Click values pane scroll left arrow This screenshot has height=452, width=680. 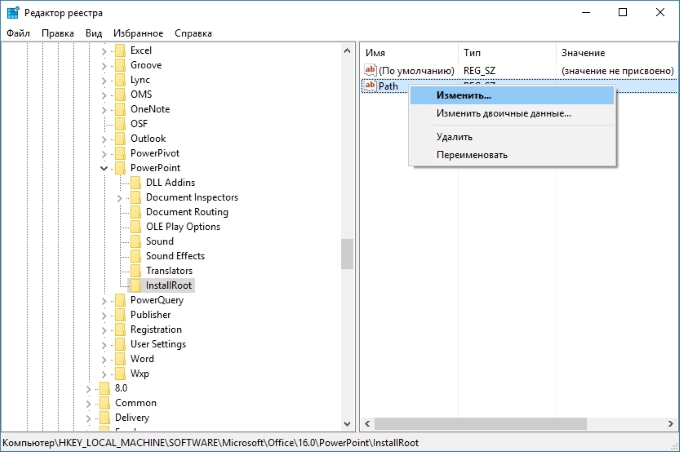tap(367, 424)
